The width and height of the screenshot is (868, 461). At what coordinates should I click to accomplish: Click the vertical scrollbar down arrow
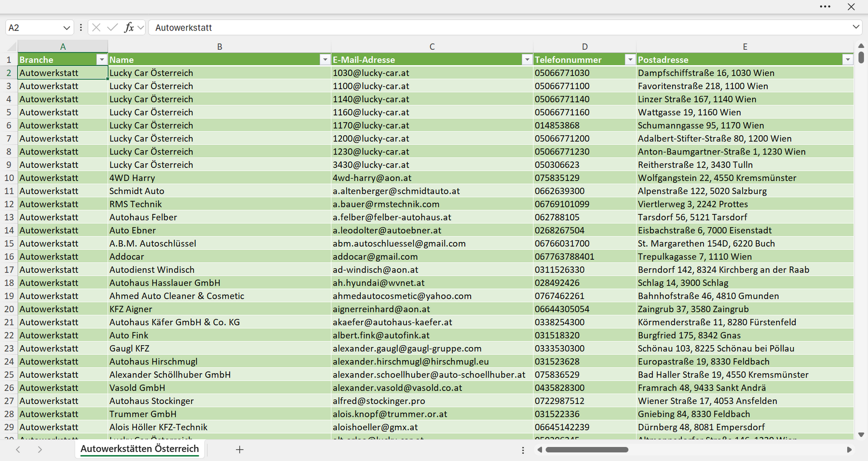click(x=861, y=434)
